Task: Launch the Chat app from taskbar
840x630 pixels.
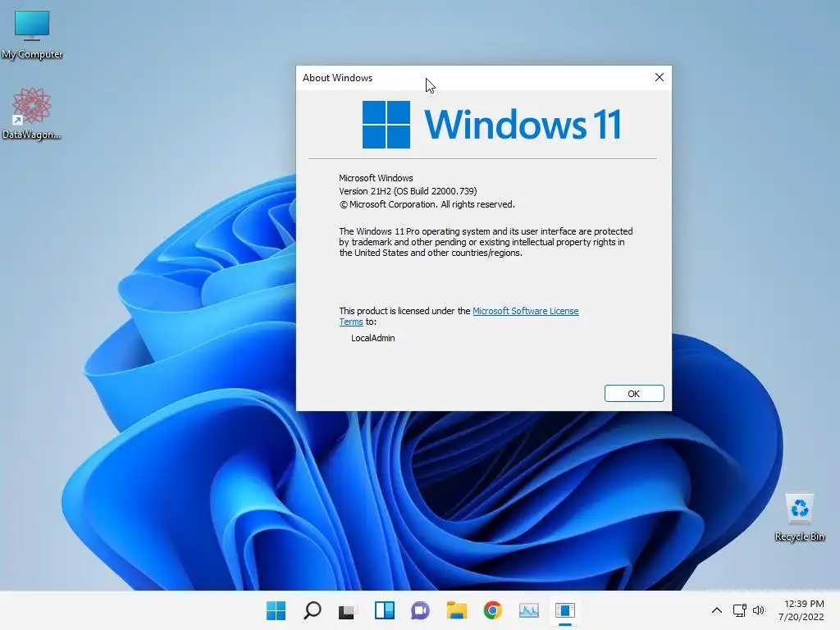Action: (x=421, y=610)
